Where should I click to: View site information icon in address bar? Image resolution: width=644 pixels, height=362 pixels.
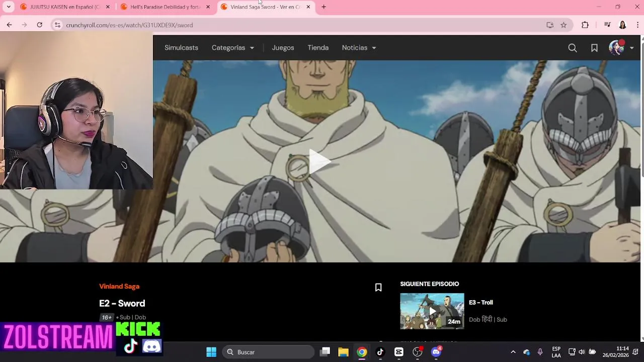point(57,25)
